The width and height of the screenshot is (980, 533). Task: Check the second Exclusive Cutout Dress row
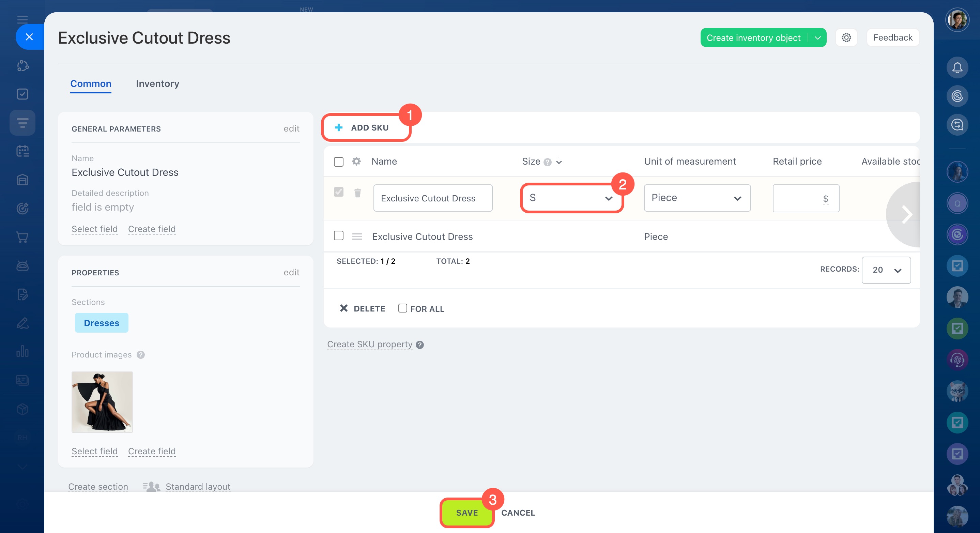click(x=338, y=236)
